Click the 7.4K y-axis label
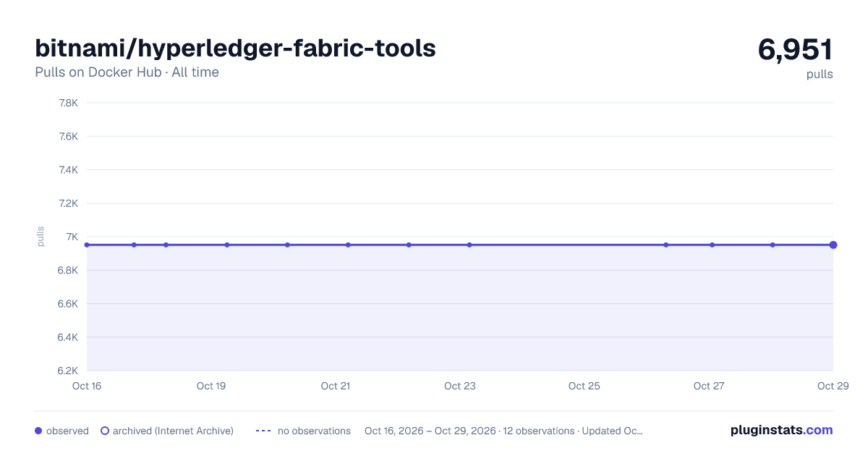 (68, 170)
